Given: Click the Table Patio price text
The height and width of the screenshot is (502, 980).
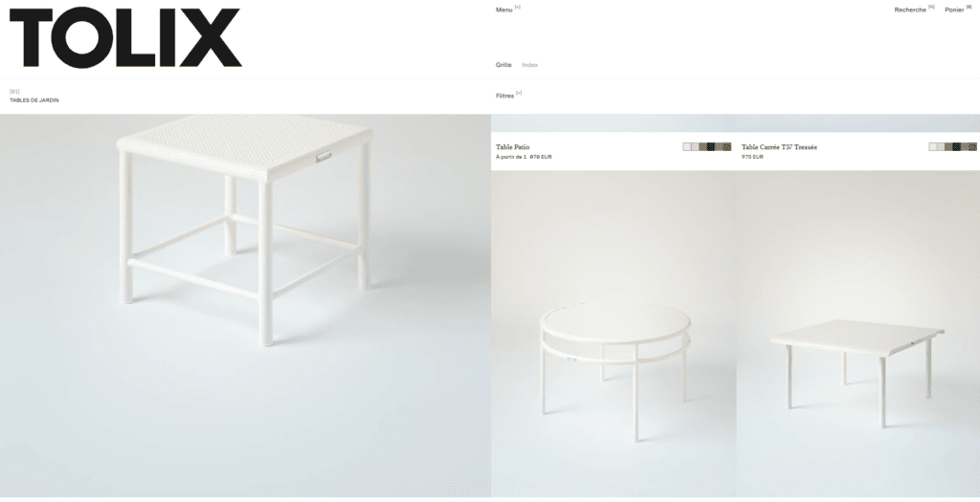Looking at the screenshot, I should (523, 158).
